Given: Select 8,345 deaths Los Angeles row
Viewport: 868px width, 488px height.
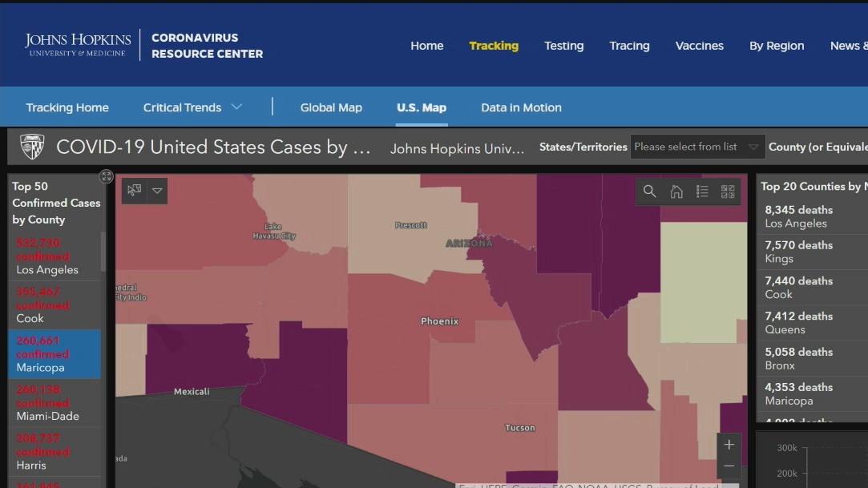Looking at the screenshot, I should coord(812,216).
